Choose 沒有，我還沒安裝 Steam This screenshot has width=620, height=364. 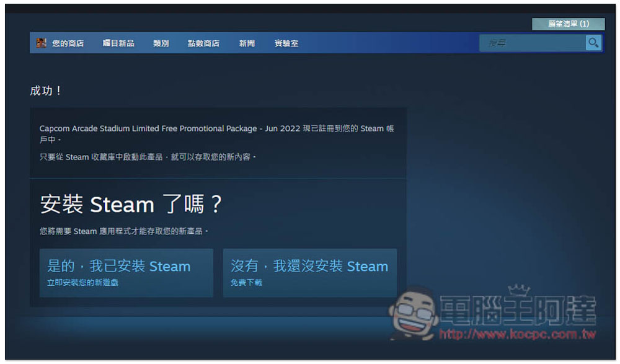[x=309, y=273]
